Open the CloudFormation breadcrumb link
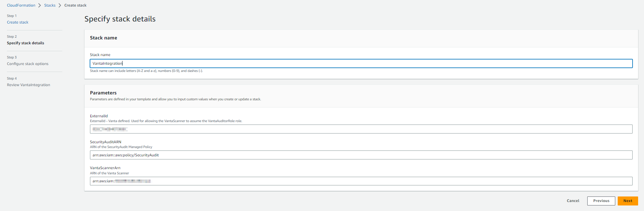This screenshot has height=211, width=644. tap(21, 5)
